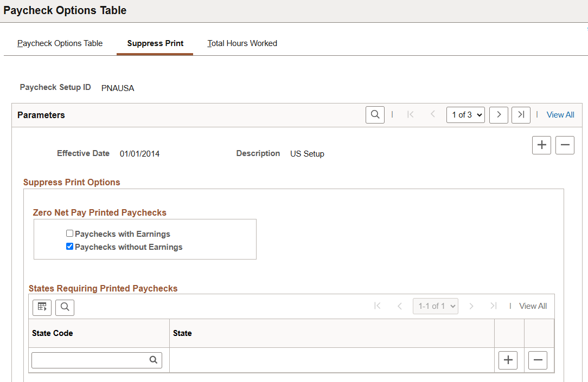Switch to Paycheck Options Table tab
This screenshot has width=588, height=382.
60,43
